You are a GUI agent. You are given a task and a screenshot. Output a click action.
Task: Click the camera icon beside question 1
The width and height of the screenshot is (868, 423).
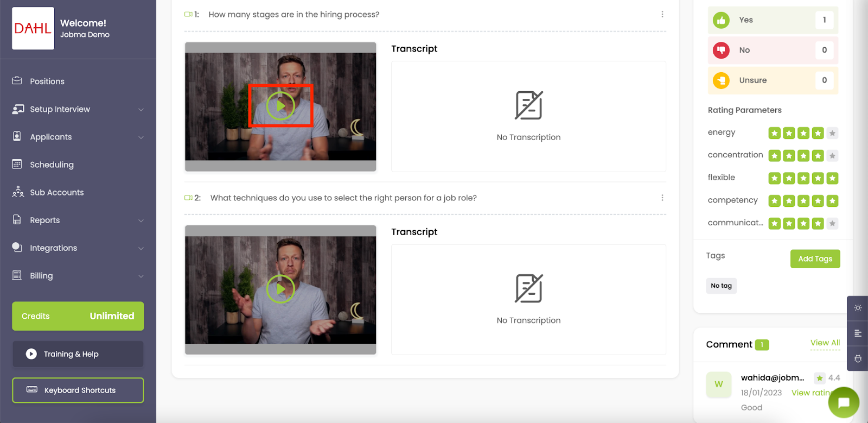[x=188, y=14]
